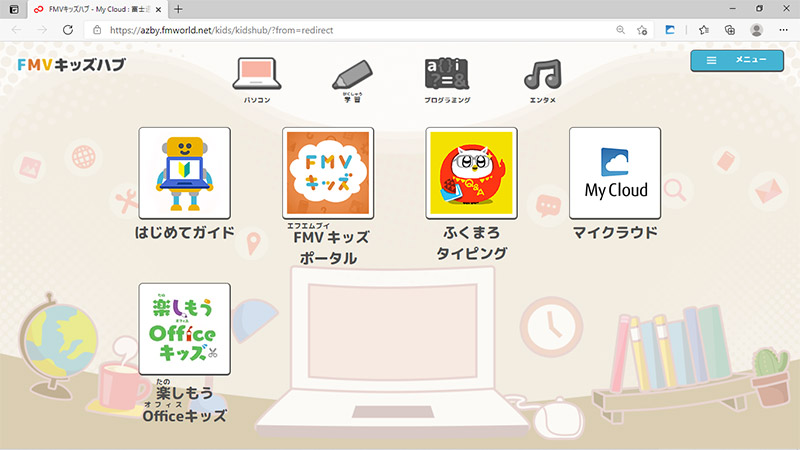
Task: Open the zoom magnifier icon in address bar
Action: pos(620,30)
